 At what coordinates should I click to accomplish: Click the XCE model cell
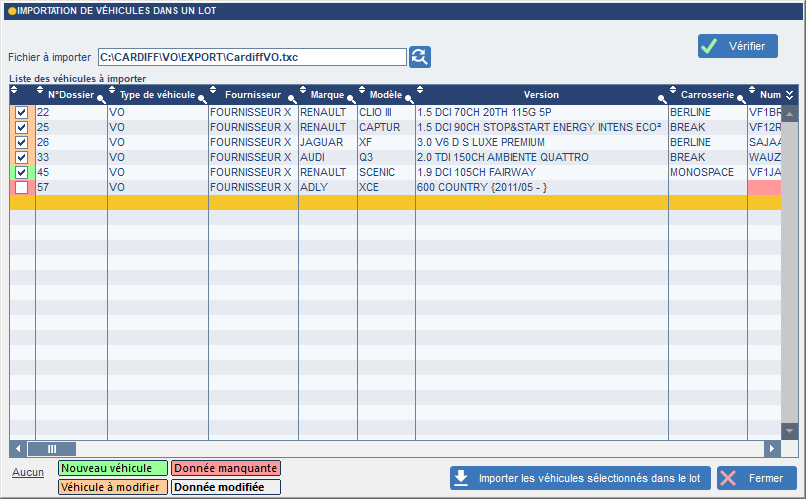[x=386, y=188]
